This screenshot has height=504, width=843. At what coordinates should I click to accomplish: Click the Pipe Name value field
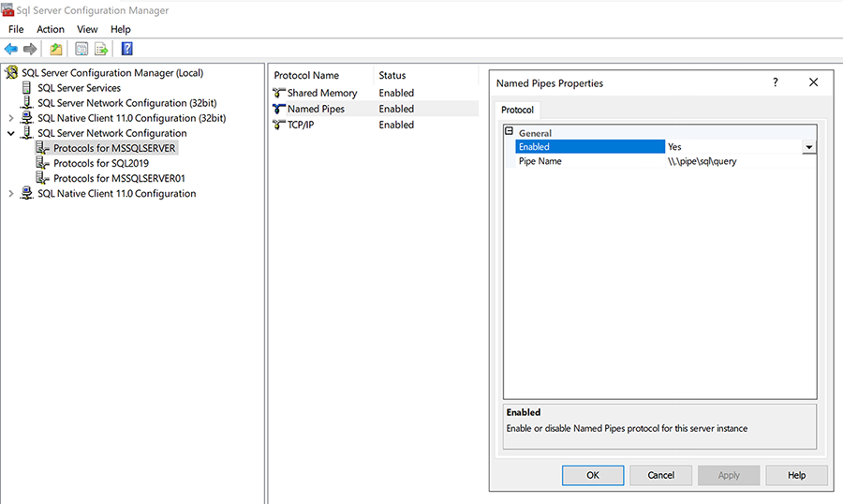pos(738,161)
